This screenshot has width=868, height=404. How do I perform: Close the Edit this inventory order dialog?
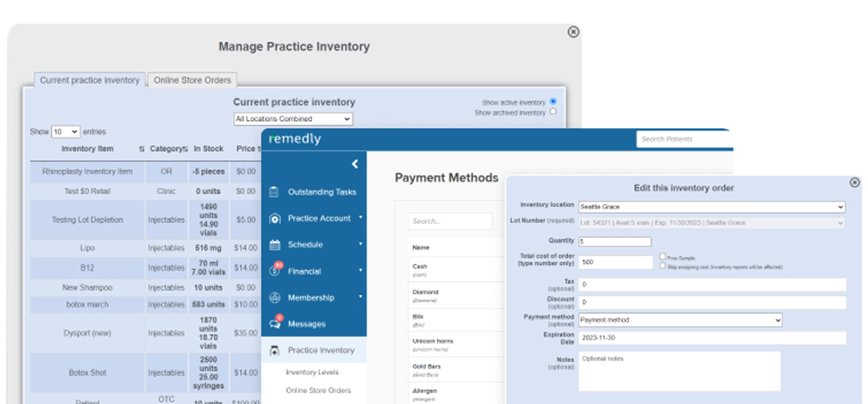[854, 183]
